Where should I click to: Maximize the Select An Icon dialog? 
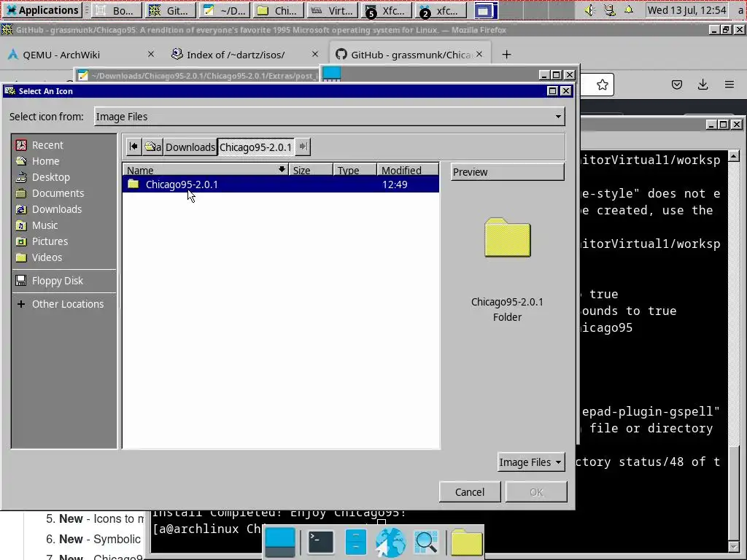point(552,91)
